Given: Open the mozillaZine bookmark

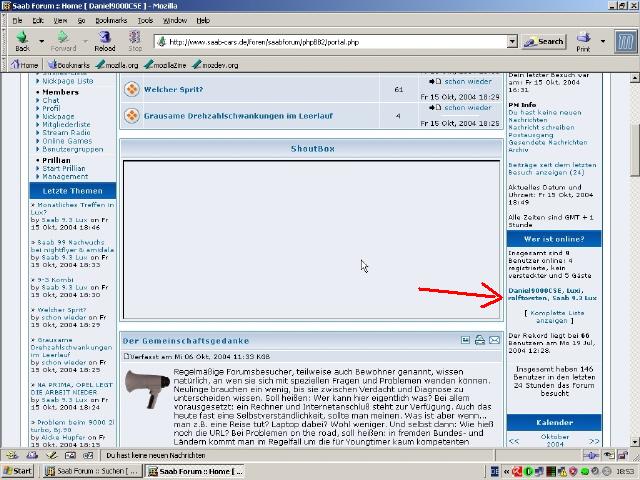Looking at the screenshot, I should tap(165, 65).
